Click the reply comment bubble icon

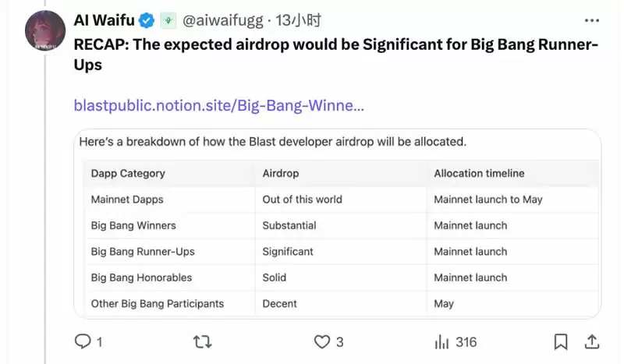tap(83, 341)
